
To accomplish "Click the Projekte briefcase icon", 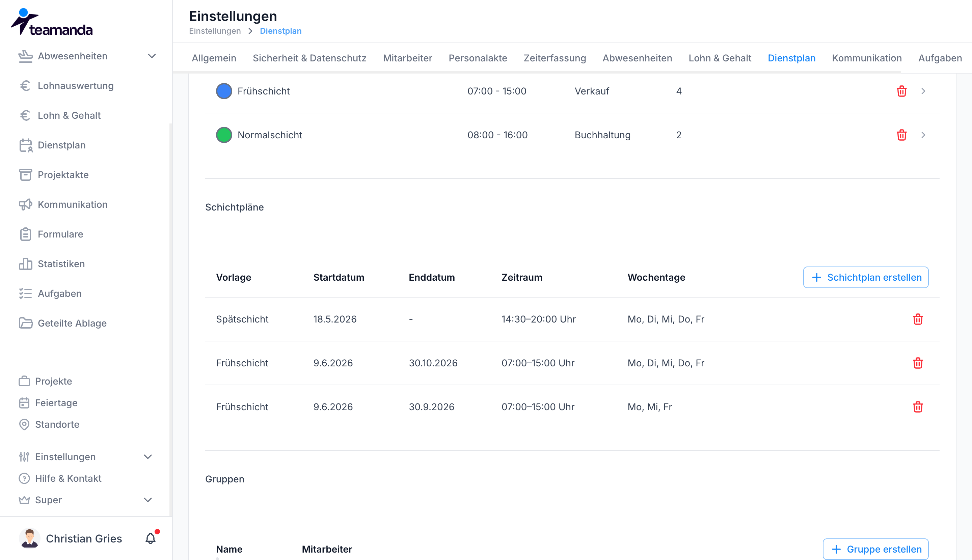I will [x=24, y=381].
